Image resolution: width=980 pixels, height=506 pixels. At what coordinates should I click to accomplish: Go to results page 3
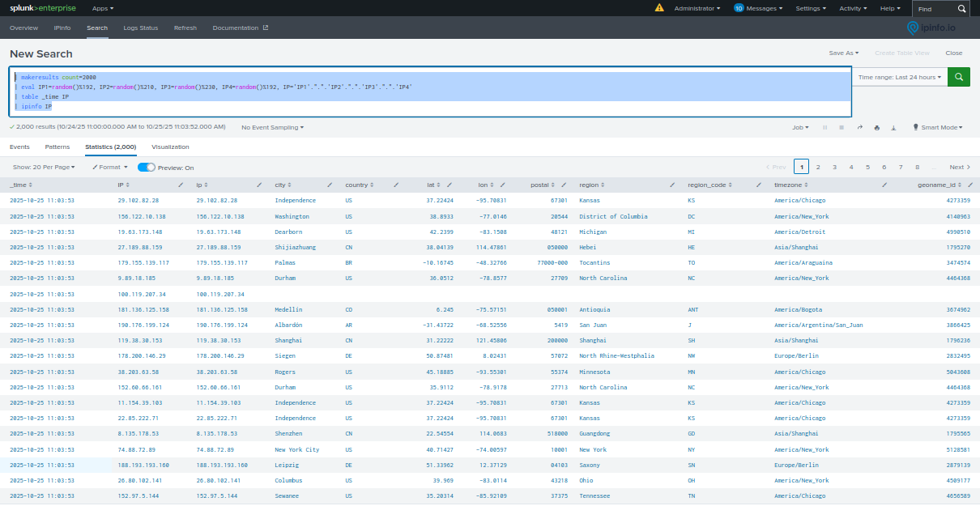834,166
